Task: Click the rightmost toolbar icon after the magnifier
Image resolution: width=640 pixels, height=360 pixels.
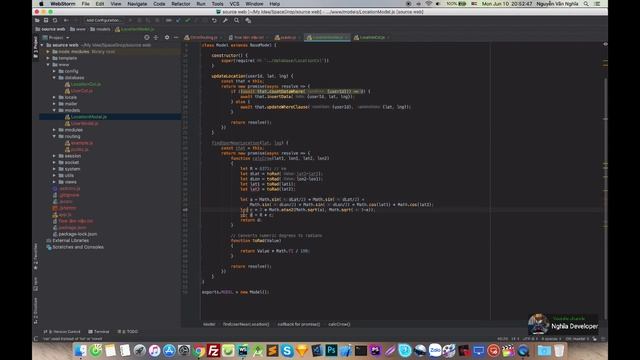Action: [x=248, y=20]
